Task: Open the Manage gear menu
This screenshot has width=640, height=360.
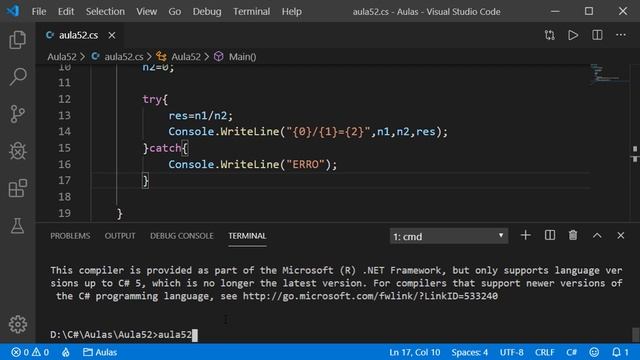Action: coord(18,324)
